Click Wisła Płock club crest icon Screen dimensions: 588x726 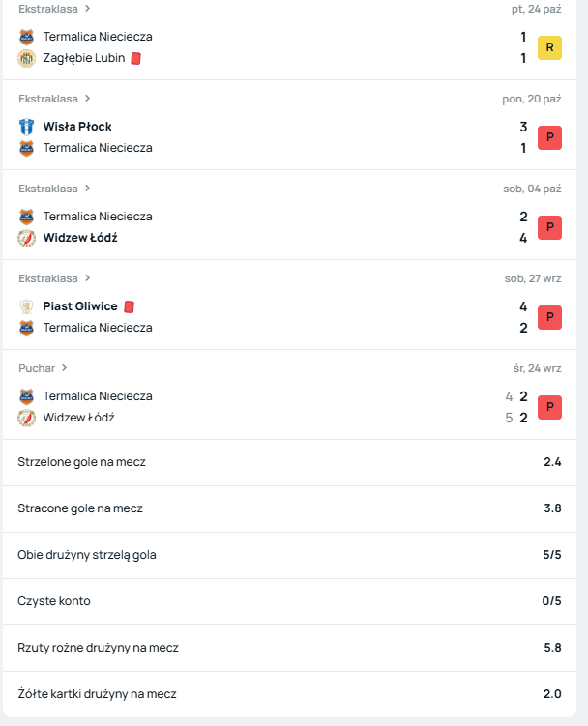click(x=26, y=127)
